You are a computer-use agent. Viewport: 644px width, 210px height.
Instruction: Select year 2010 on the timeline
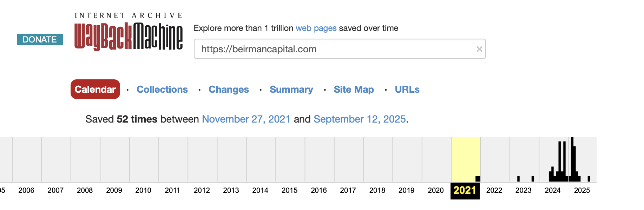[143, 190]
